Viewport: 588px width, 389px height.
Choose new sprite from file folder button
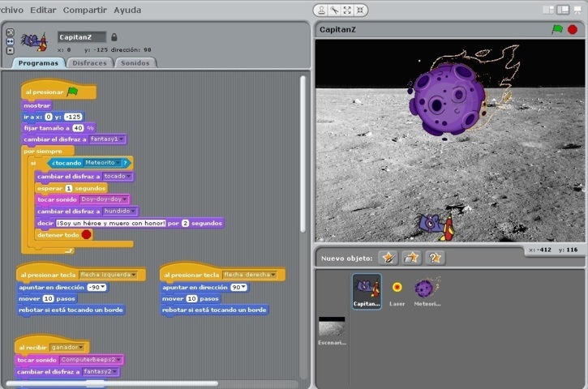(x=412, y=258)
